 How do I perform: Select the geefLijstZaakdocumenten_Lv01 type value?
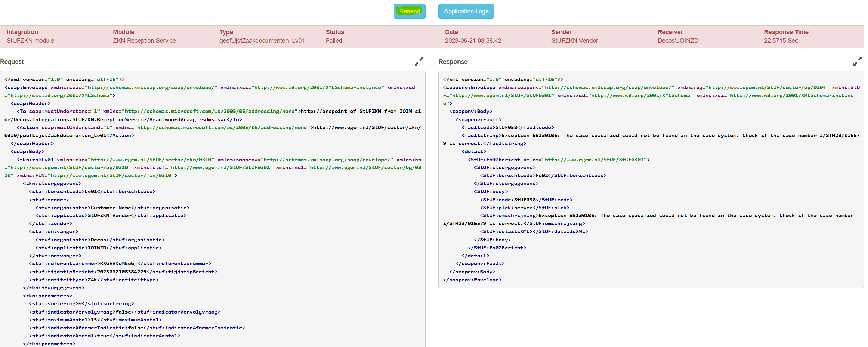pyautogui.click(x=262, y=41)
